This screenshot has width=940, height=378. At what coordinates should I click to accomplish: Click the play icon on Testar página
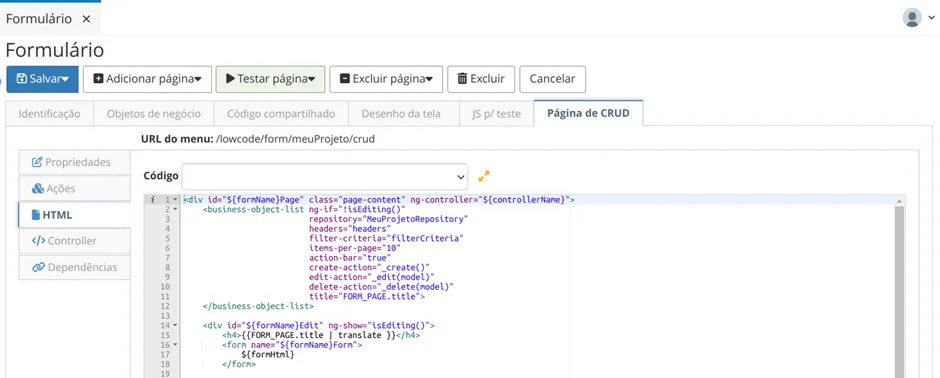coord(230,79)
